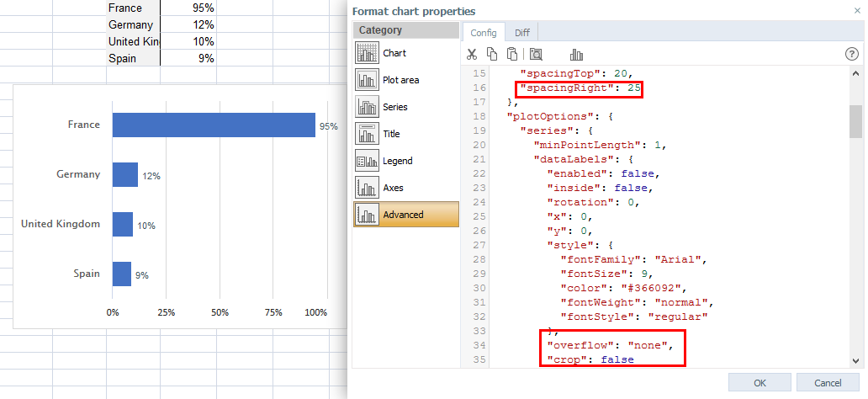868x399 pixels.
Task: Confirm with the OK button
Action: pos(759,383)
